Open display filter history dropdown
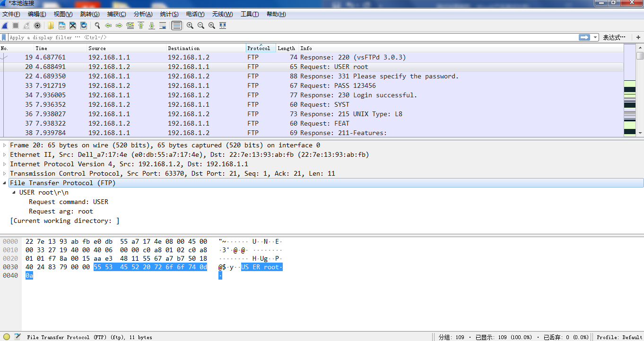Viewport: 644px width, 341px height. (x=595, y=37)
